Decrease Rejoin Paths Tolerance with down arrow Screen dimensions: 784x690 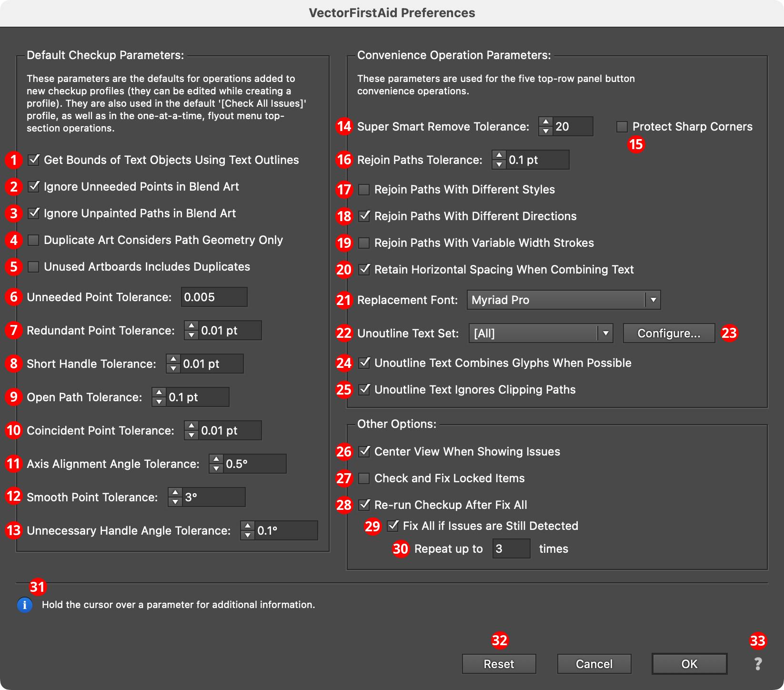click(499, 164)
